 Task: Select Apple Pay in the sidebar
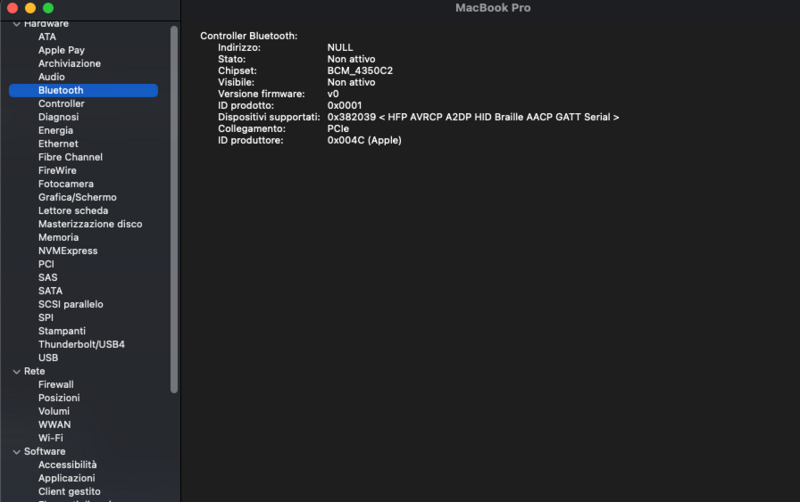[x=61, y=50]
